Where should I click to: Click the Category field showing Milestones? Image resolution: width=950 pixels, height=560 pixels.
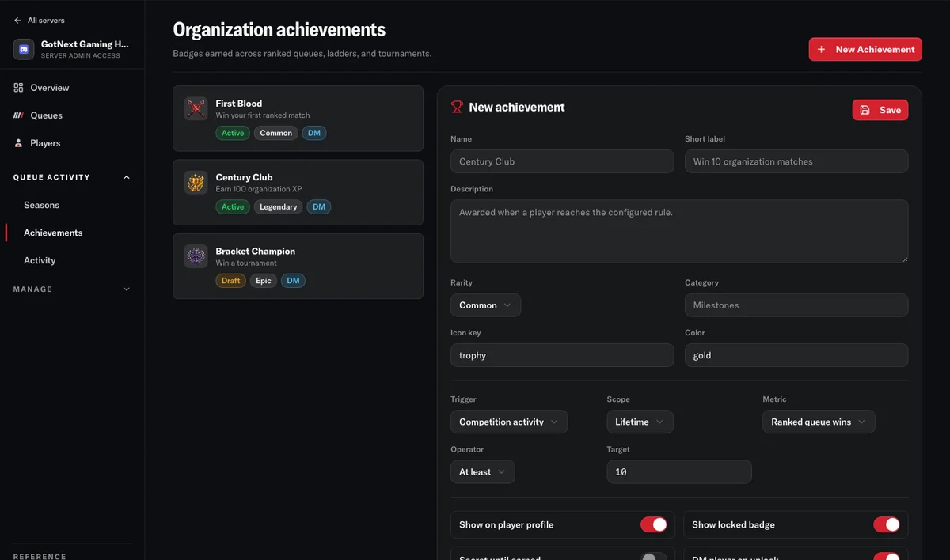click(x=796, y=305)
